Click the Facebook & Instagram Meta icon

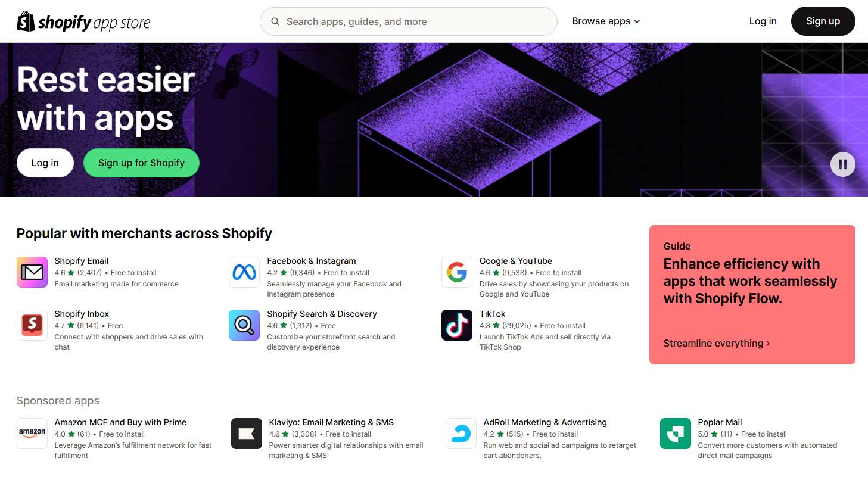244,272
